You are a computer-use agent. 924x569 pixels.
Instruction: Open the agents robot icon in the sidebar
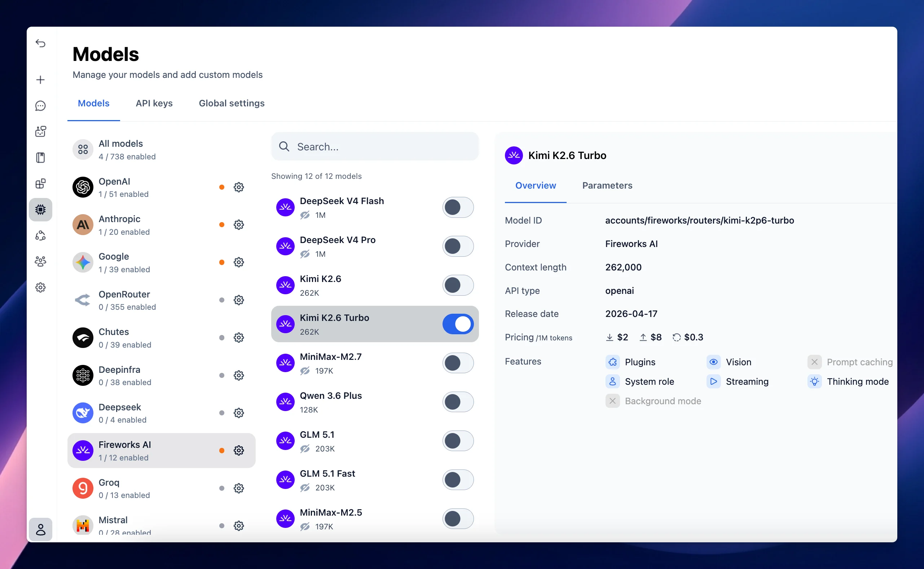pyautogui.click(x=41, y=131)
